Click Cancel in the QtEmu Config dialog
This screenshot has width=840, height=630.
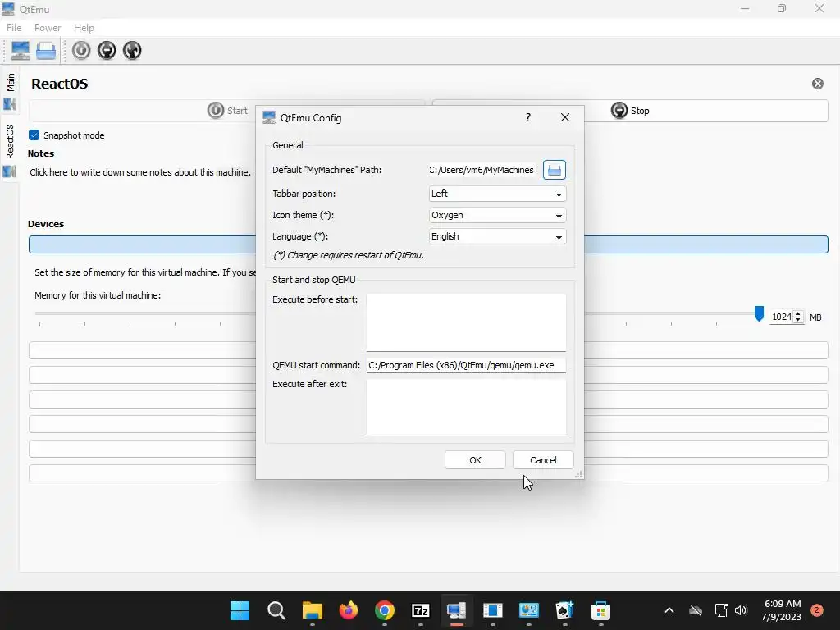click(543, 460)
